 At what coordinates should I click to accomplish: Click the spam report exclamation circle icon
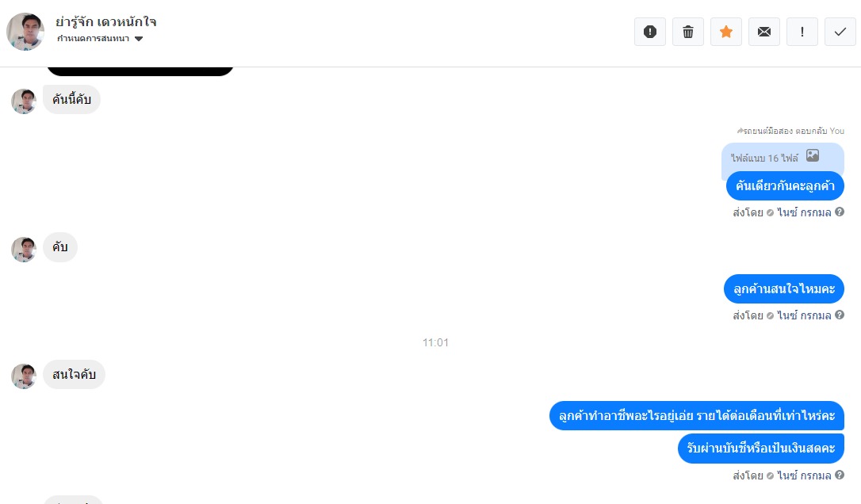point(650,32)
